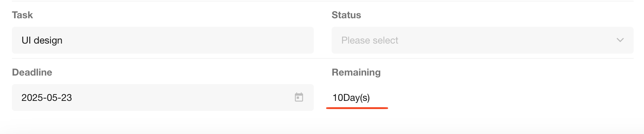Click the "Remaining" field label
Screen dimensions: 644x134
356,72
